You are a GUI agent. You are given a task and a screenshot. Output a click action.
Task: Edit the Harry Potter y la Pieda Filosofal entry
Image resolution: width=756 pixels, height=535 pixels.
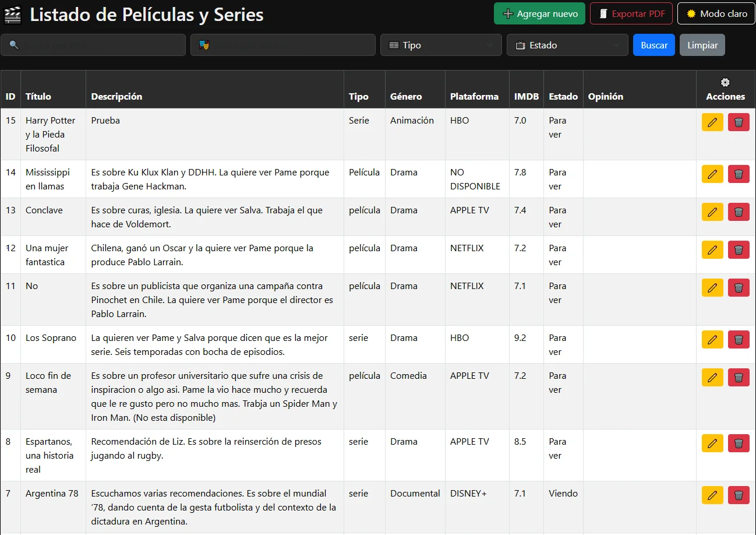712,122
